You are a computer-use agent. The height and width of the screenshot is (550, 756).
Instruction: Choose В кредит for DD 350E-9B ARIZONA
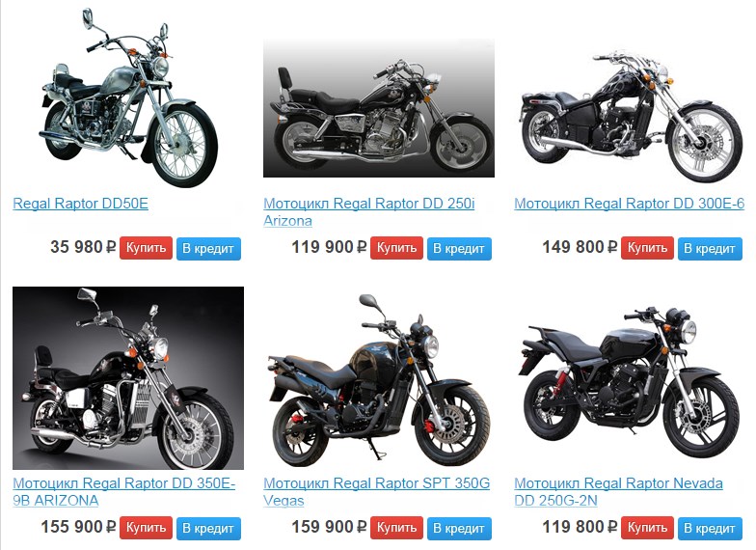click(208, 529)
